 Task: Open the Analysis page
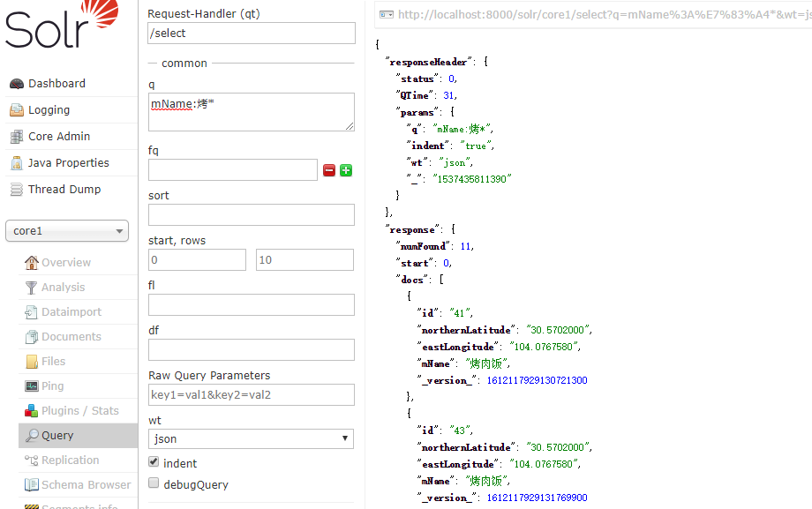point(63,288)
